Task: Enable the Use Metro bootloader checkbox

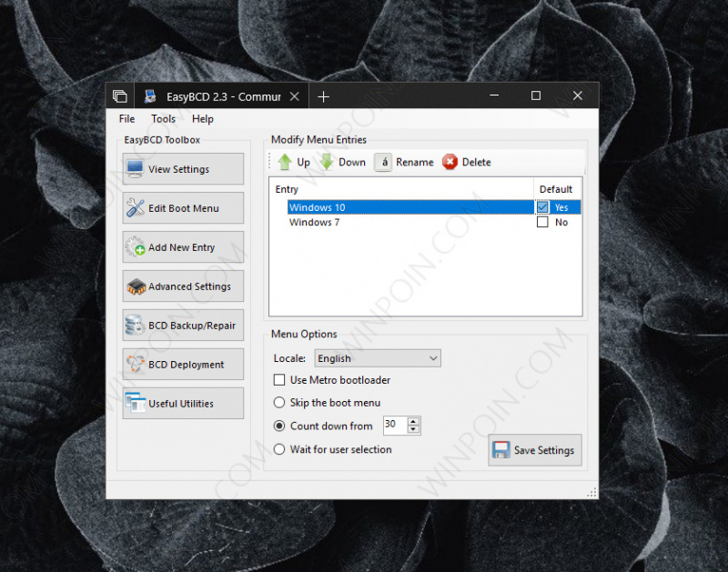Action: point(279,380)
